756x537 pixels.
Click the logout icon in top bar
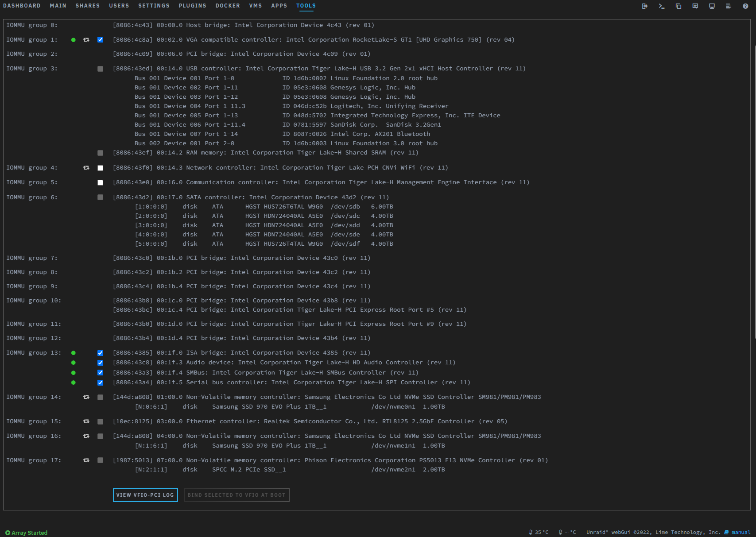644,6
